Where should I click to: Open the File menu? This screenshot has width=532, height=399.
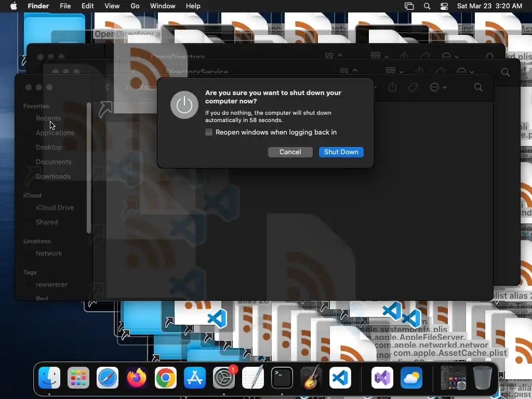tap(65, 6)
